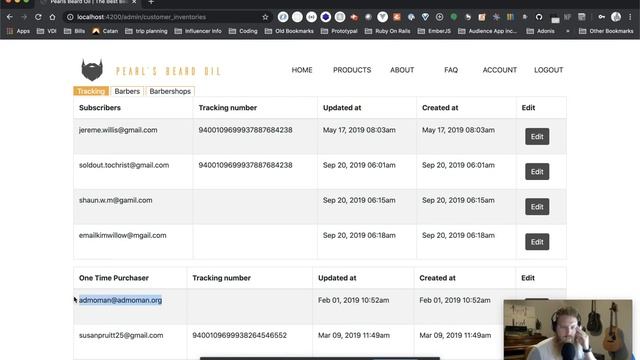The height and width of the screenshot is (360, 640).
Task: Click email susanpruitt25@gmail.com
Action: click(x=121, y=335)
